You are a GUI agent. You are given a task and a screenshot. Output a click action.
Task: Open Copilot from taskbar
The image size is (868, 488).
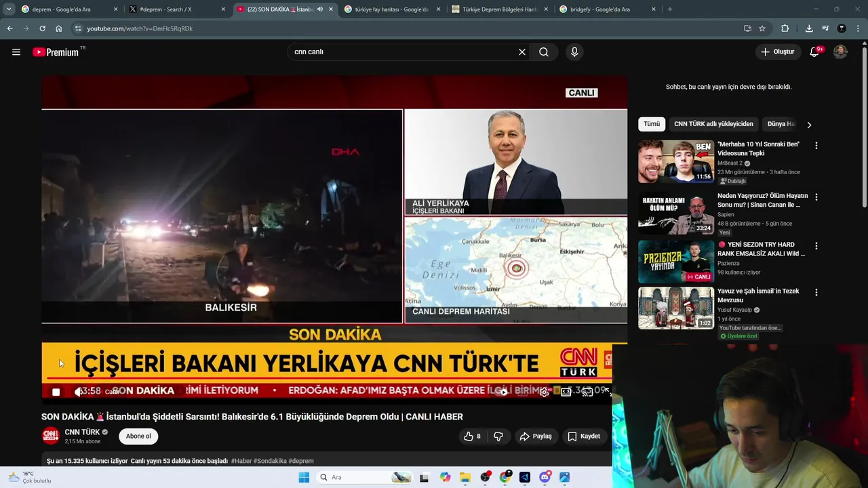pyautogui.click(x=445, y=477)
